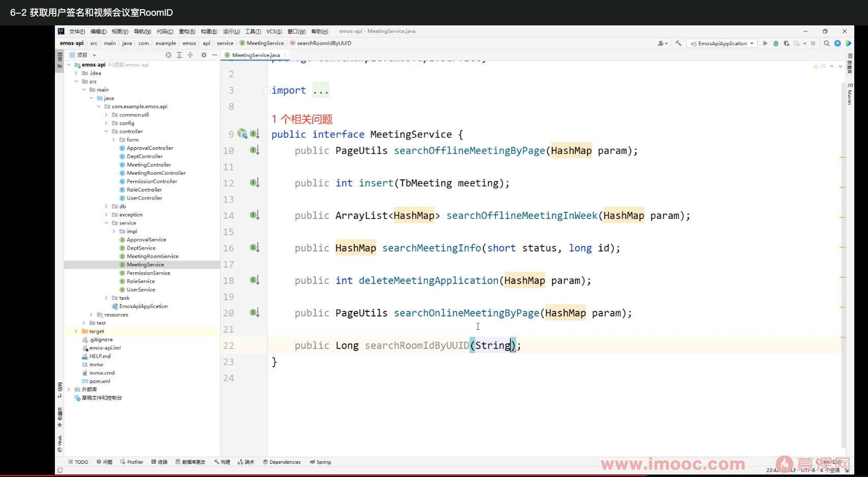The height and width of the screenshot is (477, 868).
Task: Open UserService in the project tree
Action: (x=141, y=290)
